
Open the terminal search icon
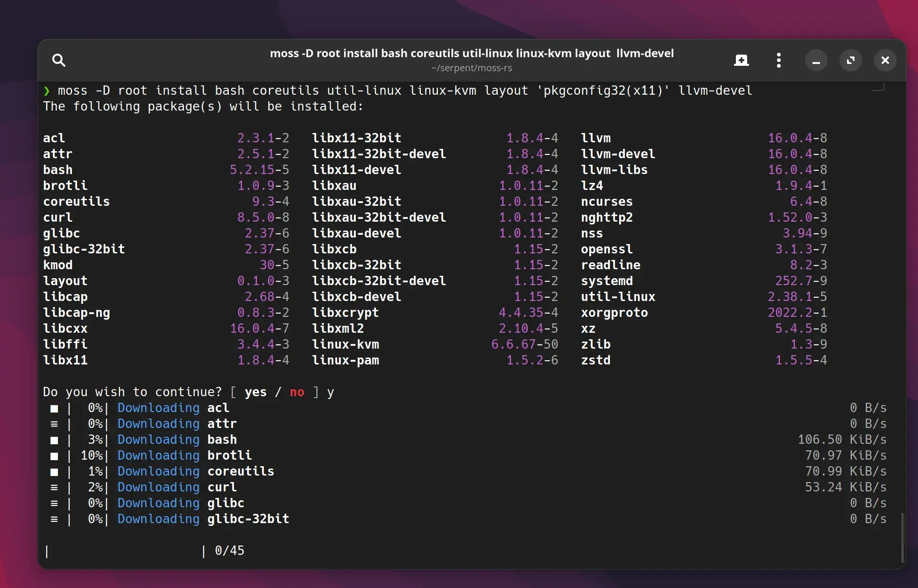[58, 60]
